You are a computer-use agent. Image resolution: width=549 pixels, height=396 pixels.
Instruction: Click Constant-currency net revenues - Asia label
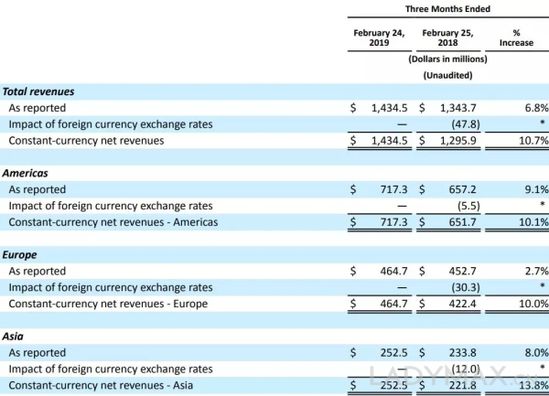(x=101, y=385)
